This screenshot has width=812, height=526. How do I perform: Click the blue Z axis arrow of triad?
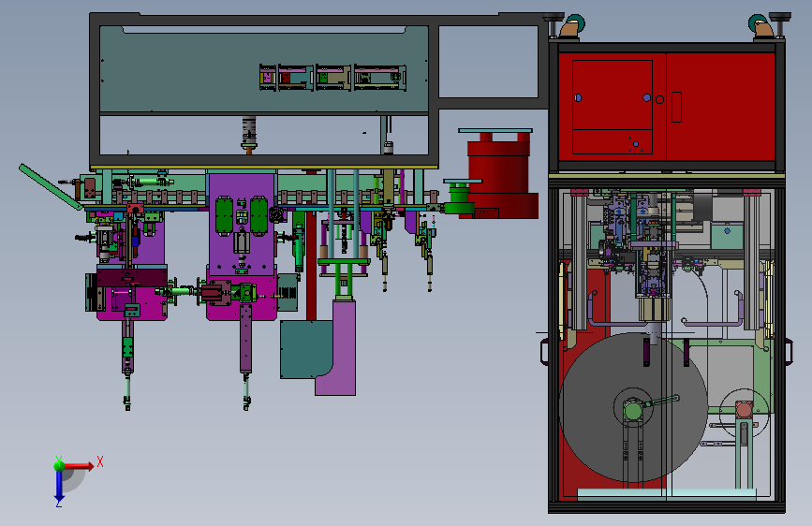coord(59,485)
